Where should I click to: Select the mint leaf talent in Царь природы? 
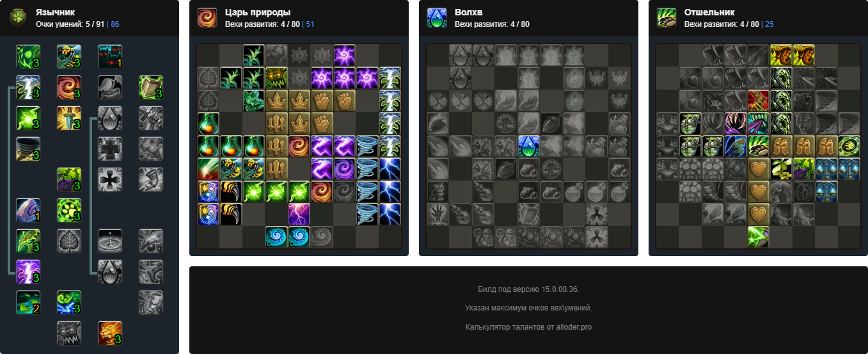point(254,101)
